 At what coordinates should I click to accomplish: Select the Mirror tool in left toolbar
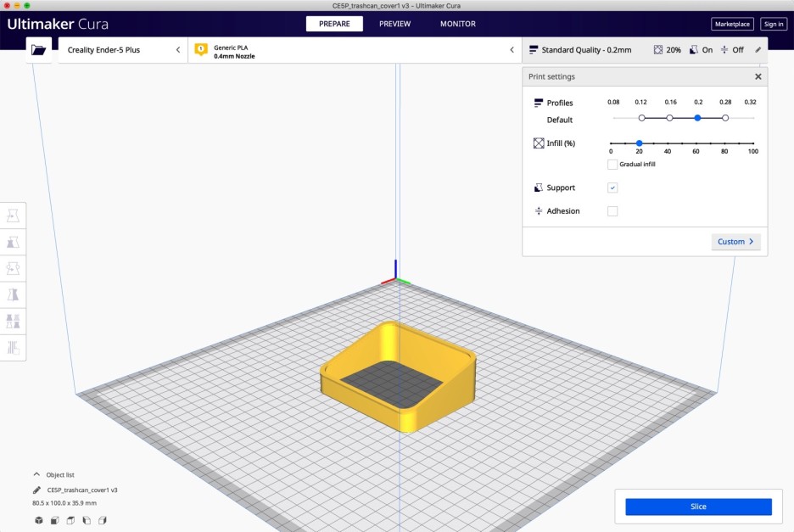click(14, 295)
